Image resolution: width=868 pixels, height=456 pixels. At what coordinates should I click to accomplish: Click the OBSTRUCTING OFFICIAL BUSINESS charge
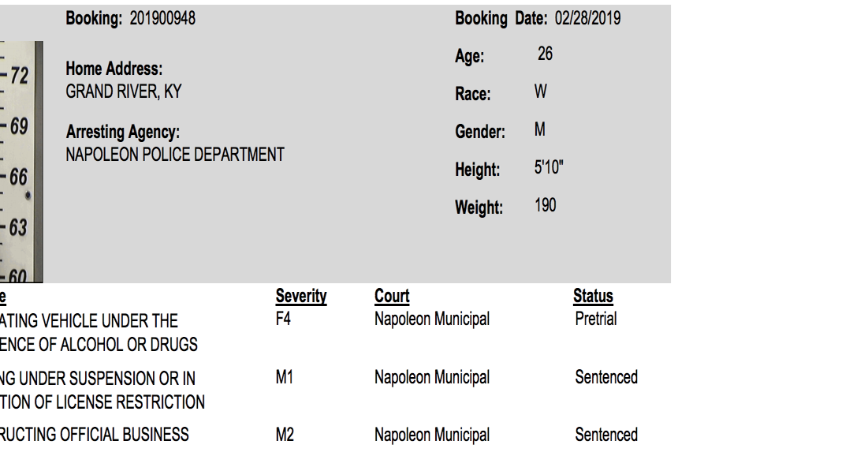pos(94,435)
